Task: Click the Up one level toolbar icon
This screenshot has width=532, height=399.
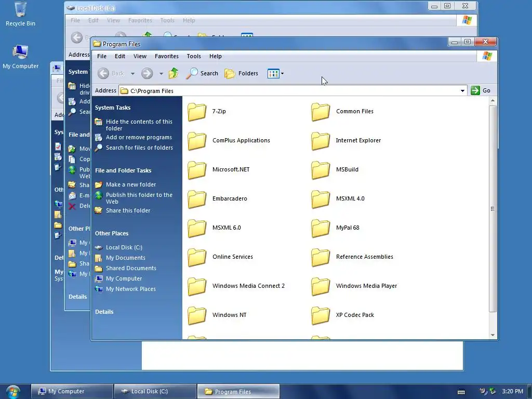Action: [174, 73]
